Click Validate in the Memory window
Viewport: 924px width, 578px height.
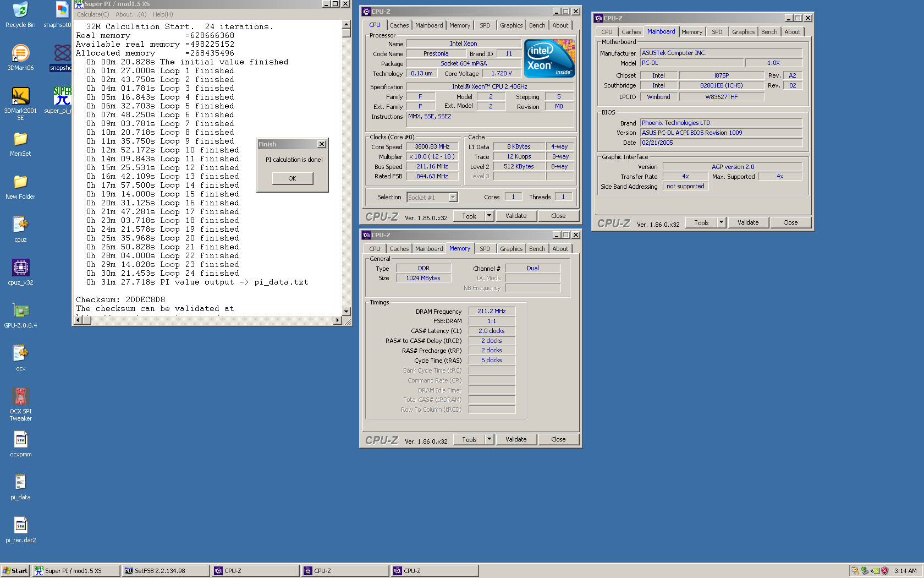point(516,440)
